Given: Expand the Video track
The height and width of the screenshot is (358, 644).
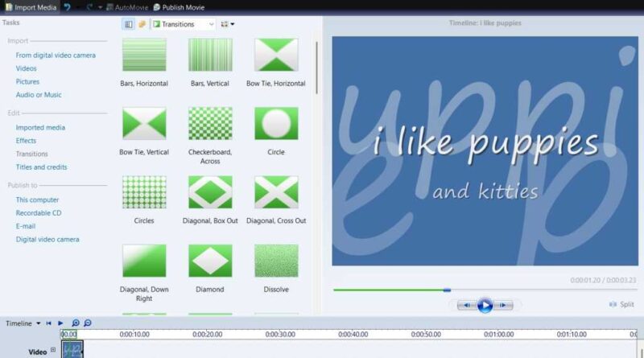Looking at the screenshot, I should (53, 350).
